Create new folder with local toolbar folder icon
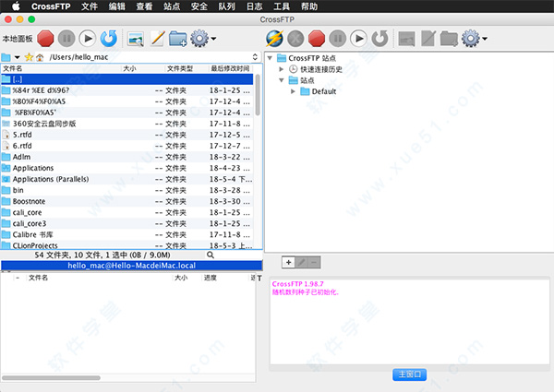The image size is (554, 392). pyautogui.click(x=177, y=39)
